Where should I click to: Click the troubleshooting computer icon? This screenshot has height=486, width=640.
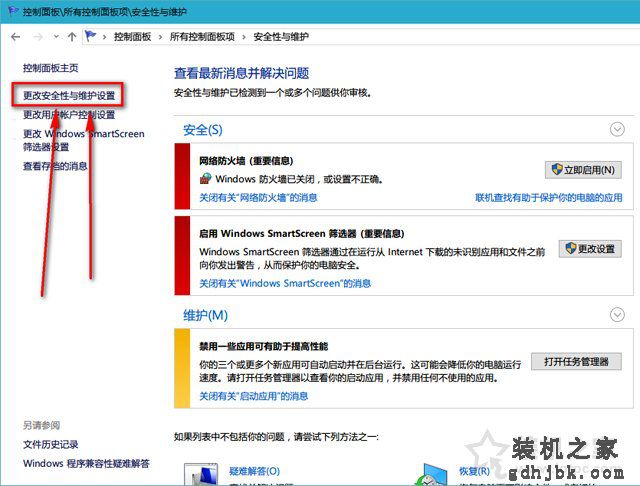(201, 474)
